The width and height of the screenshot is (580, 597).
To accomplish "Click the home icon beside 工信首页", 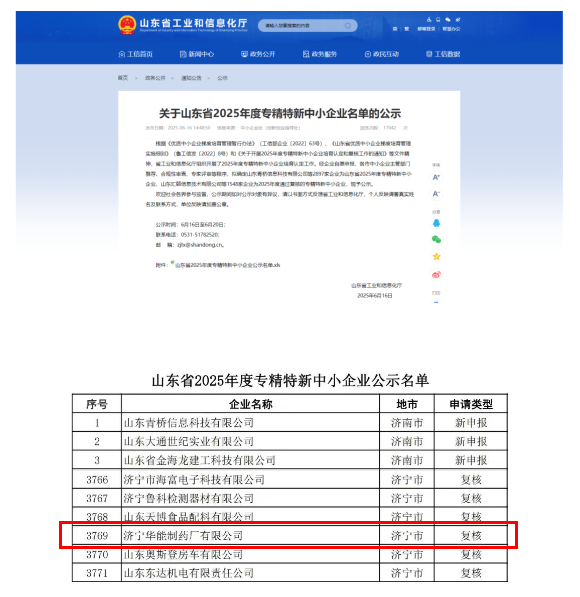I will pyautogui.click(x=122, y=54).
